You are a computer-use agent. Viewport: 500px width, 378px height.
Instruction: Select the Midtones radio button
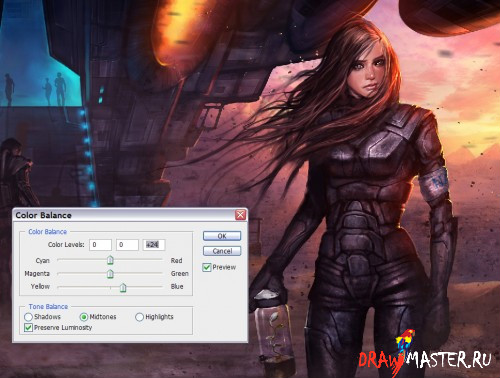coord(84,317)
